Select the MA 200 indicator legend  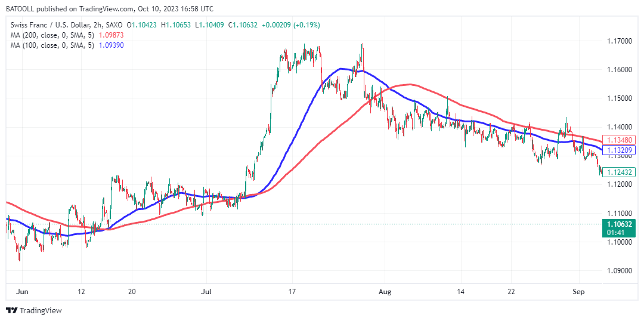(x=51, y=35)
